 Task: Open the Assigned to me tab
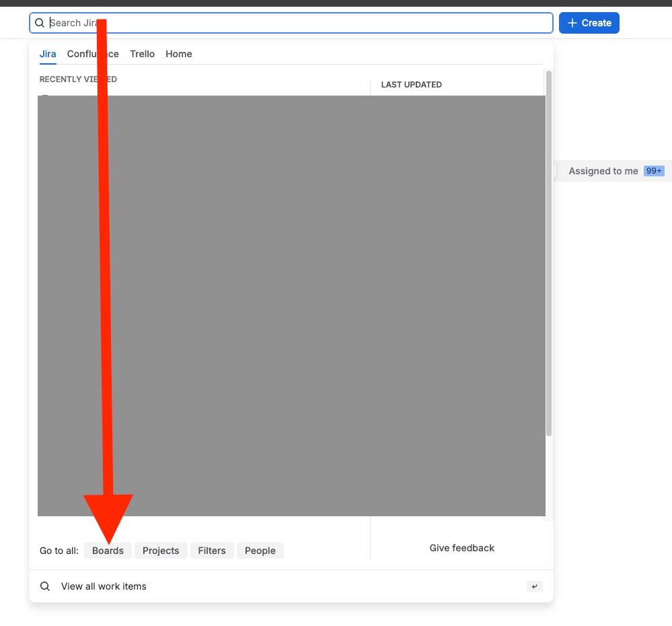(616, 171)
